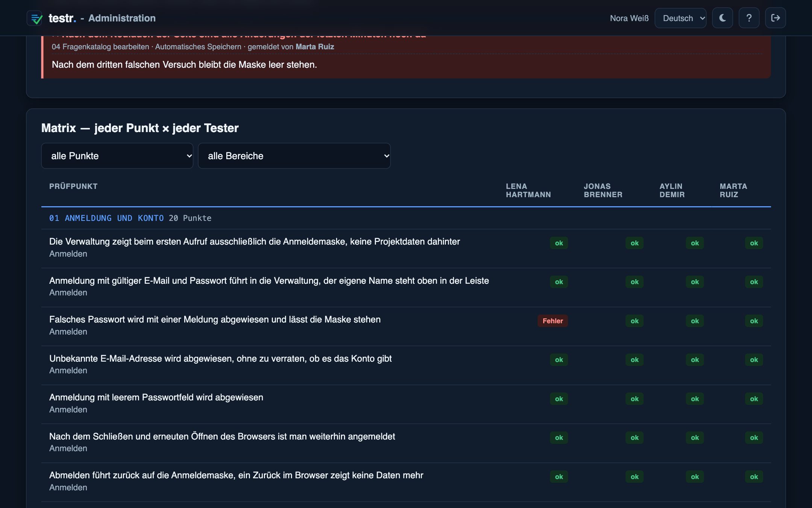Click Marta's ok badge for 'Abmelden führt zurück' row
Viewport: 812px width, 508px height.
(754, 477)
